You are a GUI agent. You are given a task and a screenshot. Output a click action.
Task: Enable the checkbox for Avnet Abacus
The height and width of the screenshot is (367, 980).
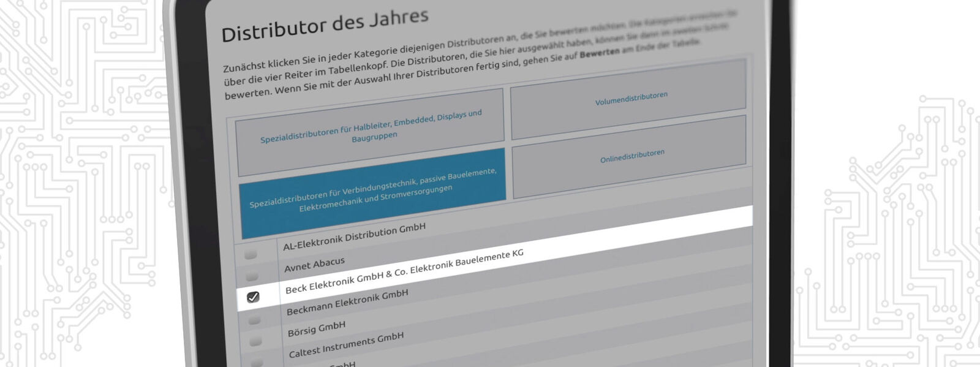(252, 276)
